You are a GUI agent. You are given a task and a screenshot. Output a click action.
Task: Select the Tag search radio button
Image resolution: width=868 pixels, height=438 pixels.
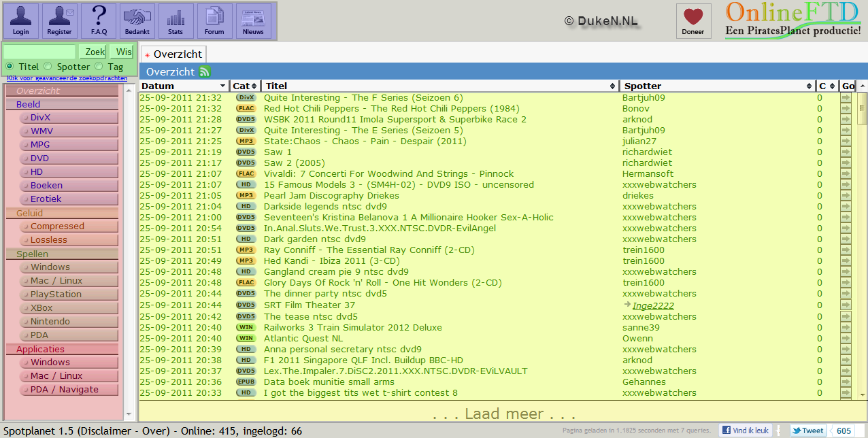[x=99, y=66]
